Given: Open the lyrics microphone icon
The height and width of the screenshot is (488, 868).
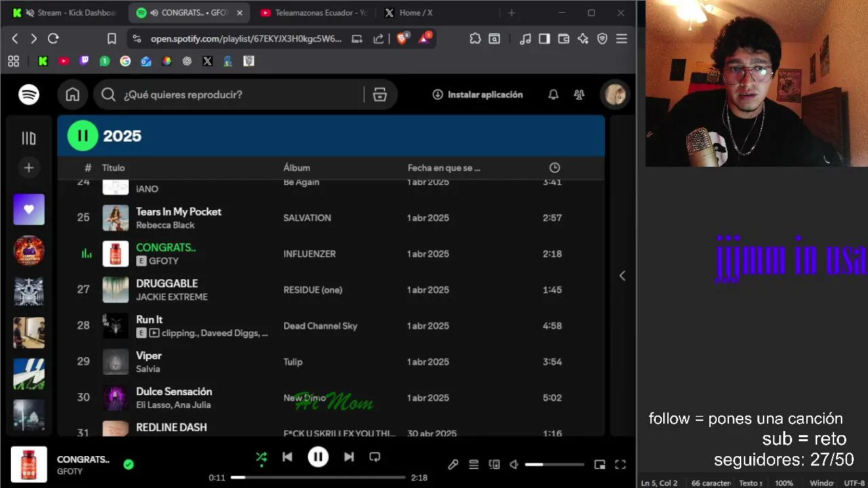Looking at the screenshot, I should (x=453, y=464).
